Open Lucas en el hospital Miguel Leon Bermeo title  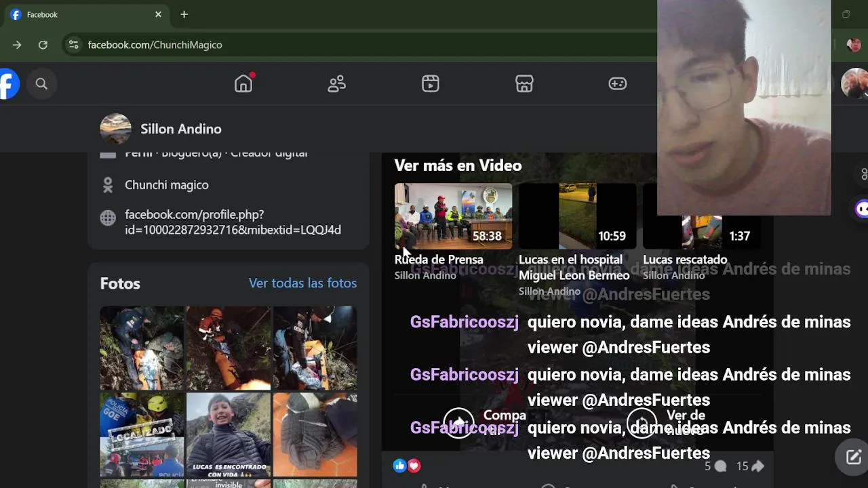pyautogui.click(x=574, y=268)
